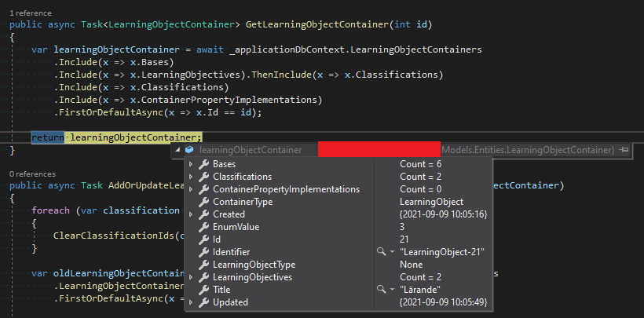Expand the LearningObjectives property row
The image size is (644, 318).
[191, 277]
